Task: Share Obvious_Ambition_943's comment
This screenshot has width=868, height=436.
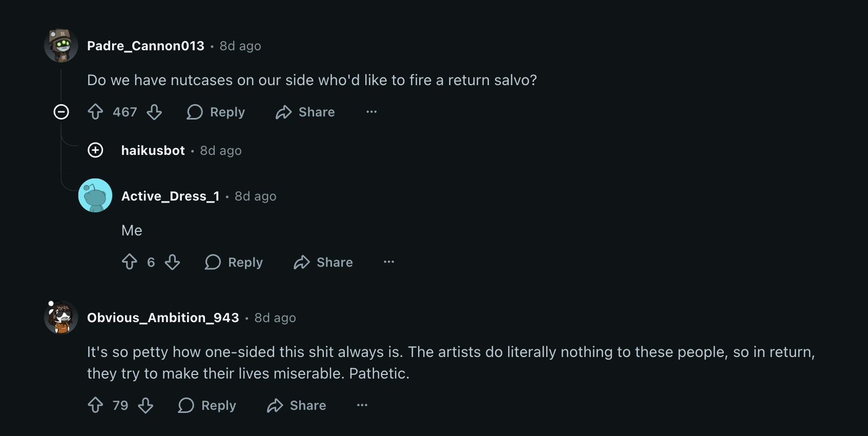Action: click(297, 405)
